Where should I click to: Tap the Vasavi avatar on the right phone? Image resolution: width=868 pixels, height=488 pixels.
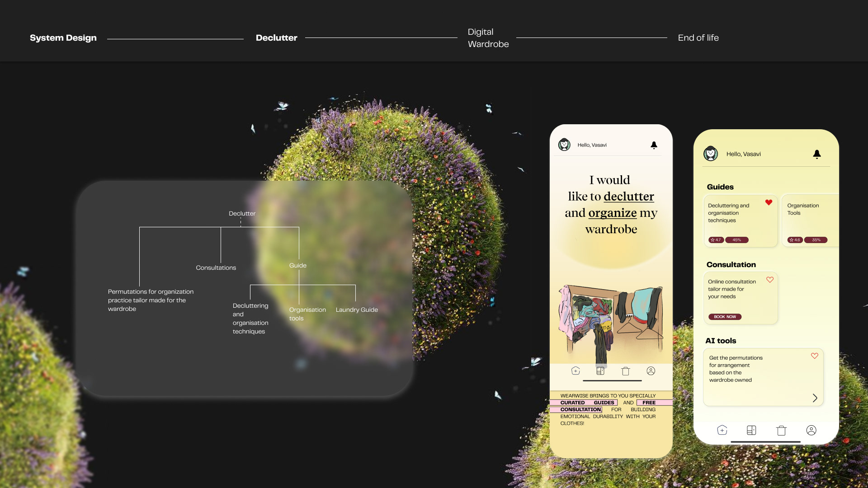711,154
